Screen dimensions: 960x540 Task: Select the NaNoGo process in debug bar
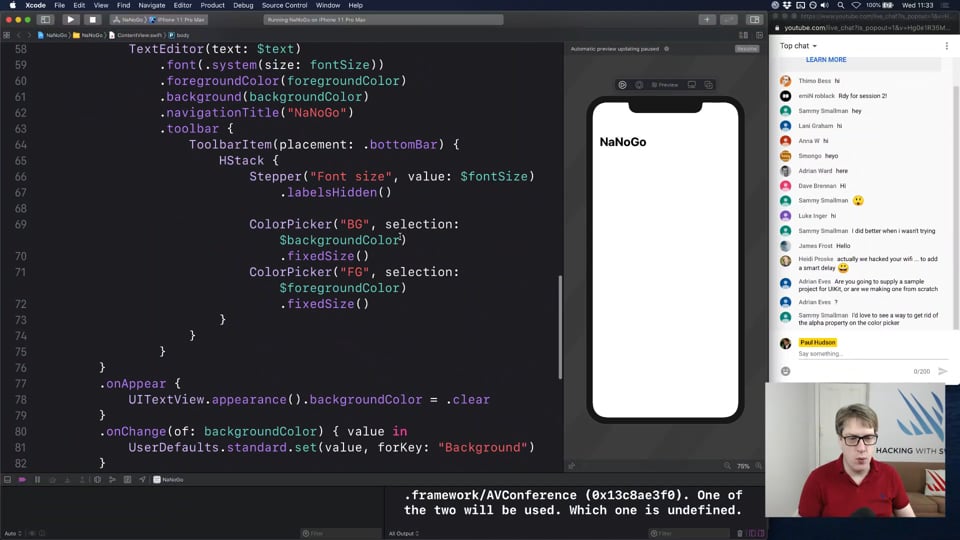(x=168, y=479)
